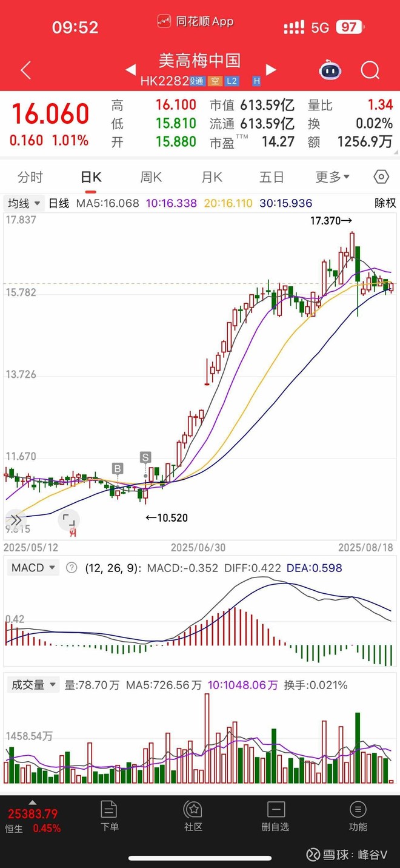Tap 删自选 remove from watchlist
Viewport: 400px width, 868px height.
pos(275,816)
